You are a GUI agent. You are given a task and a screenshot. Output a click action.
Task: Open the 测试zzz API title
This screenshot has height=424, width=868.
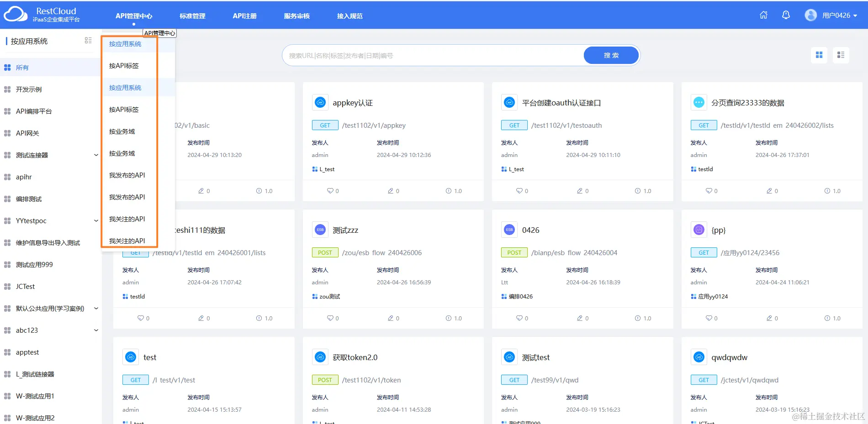pos(345,230)
